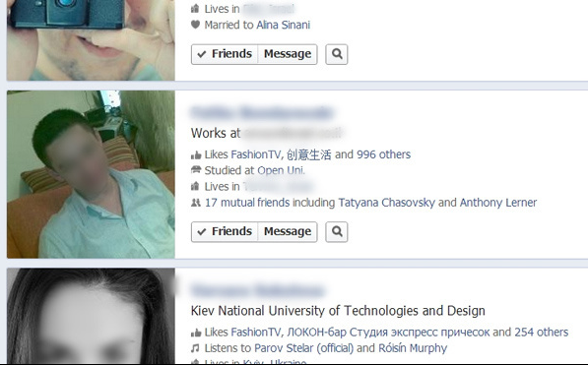Open Róisín Murphy page link
The image size is (588, 365).
413,348
